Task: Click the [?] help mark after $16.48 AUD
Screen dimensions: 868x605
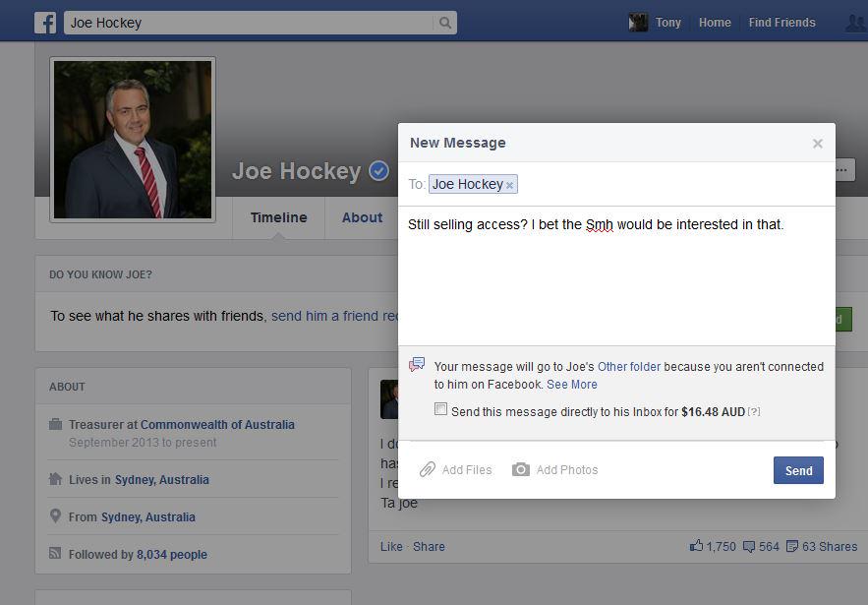Action: point(754,411)
